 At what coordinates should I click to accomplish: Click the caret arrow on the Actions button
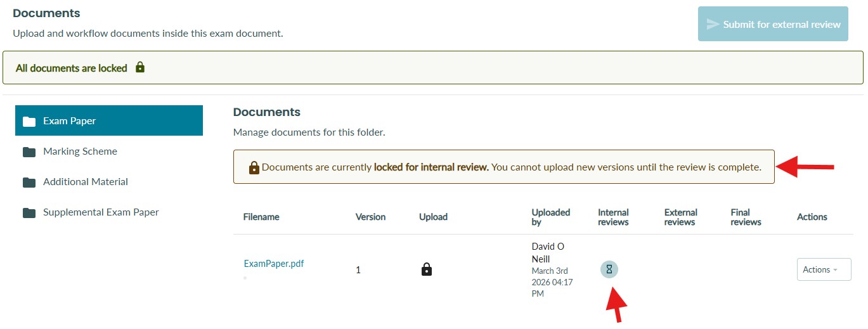(x=835, y=270)
